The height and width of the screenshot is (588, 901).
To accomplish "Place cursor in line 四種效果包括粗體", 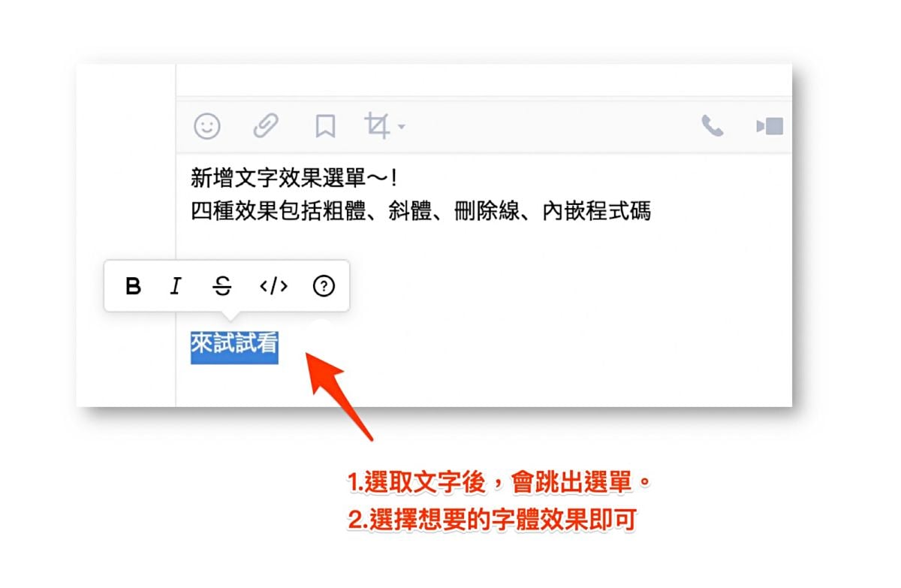I will tap(420, 211).
